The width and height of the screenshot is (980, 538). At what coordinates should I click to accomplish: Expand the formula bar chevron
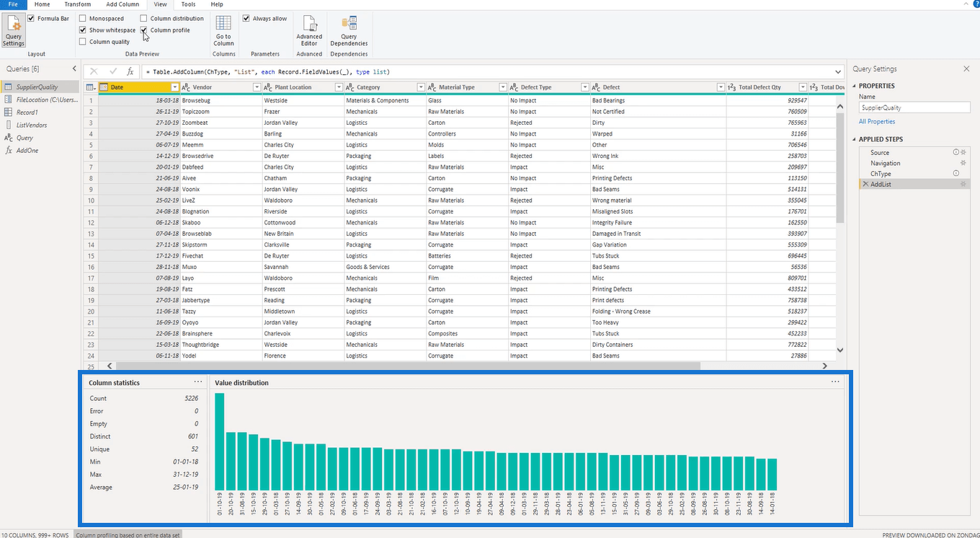tap(838, 72)
